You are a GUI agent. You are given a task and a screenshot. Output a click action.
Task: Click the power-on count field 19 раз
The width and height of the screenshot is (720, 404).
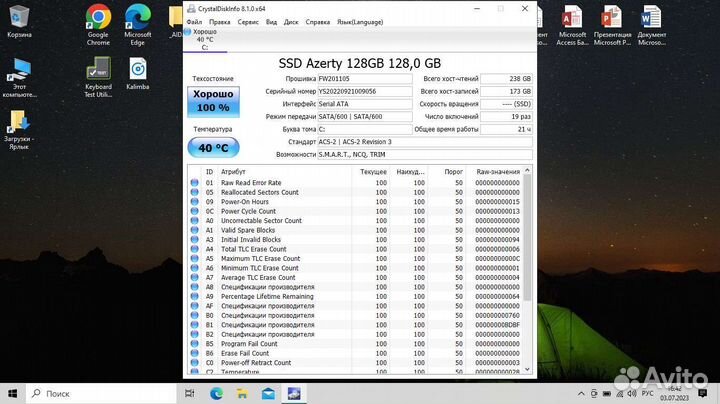[506, 117]
